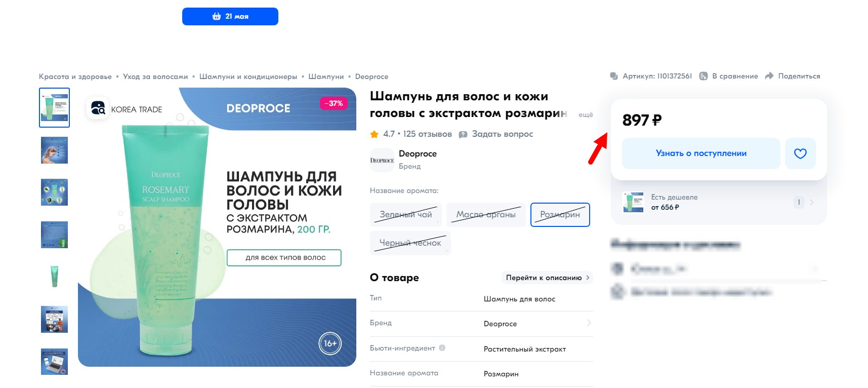Expand the title with ещё

[x=586, y=115]
